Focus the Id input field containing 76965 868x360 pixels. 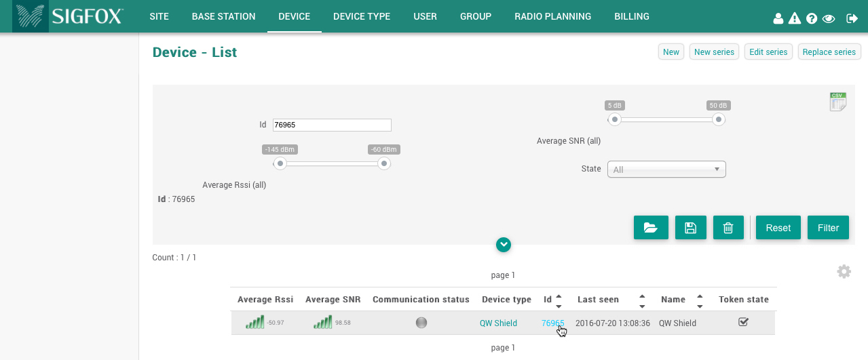(x=332, y=125)
